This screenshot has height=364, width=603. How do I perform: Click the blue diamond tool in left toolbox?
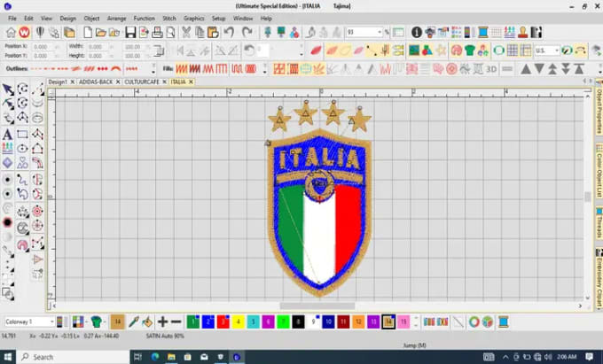[x=7, y=163]
